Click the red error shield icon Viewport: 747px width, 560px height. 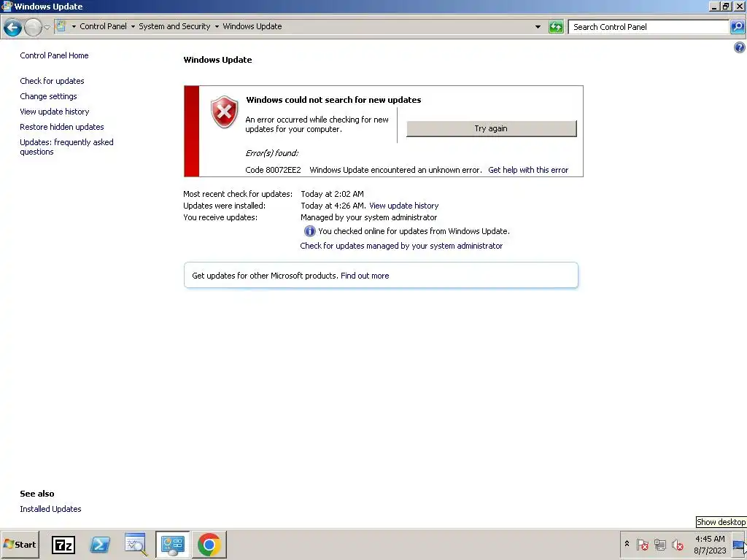[x=225, y=112]
